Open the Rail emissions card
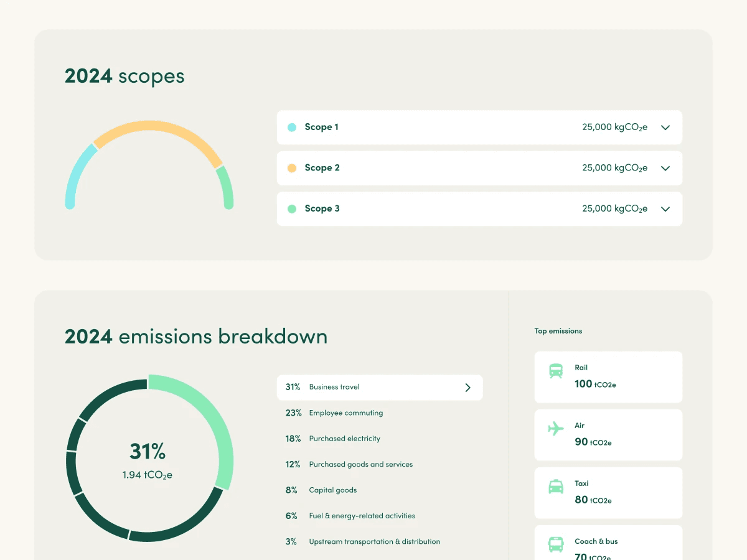Viewport: 747px width, 560px height. (x=608, y=376)
